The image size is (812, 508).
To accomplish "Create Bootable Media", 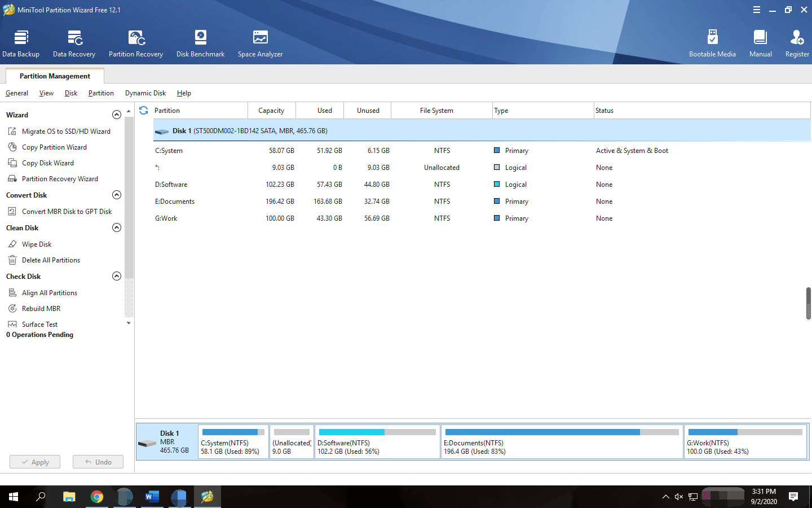I will coord(713,42).
